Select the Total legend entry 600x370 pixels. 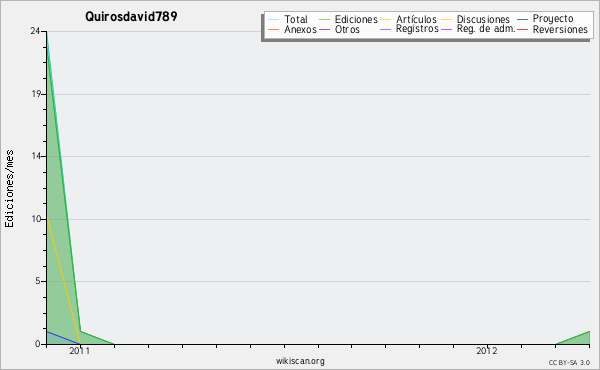point(295,19)
